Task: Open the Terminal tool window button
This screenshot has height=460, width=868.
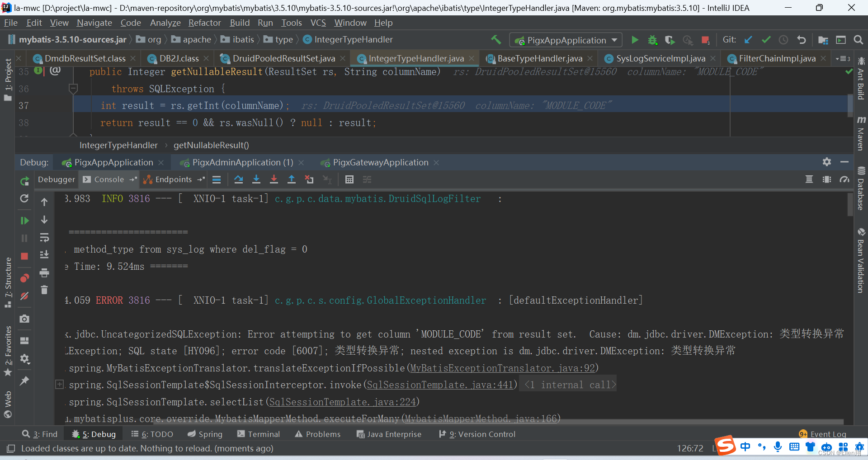Action: tap(259, 434)
